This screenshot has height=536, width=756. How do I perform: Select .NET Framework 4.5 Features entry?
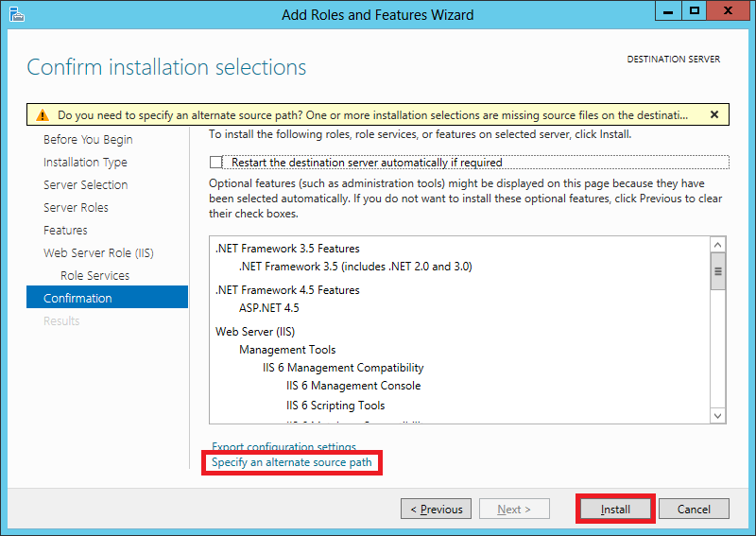[x=287, y=290]
